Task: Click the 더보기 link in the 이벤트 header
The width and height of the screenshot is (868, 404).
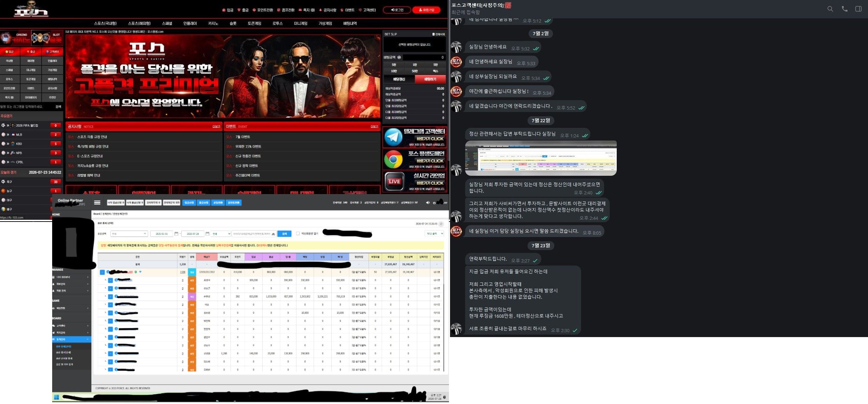Action: pos(374,127)
